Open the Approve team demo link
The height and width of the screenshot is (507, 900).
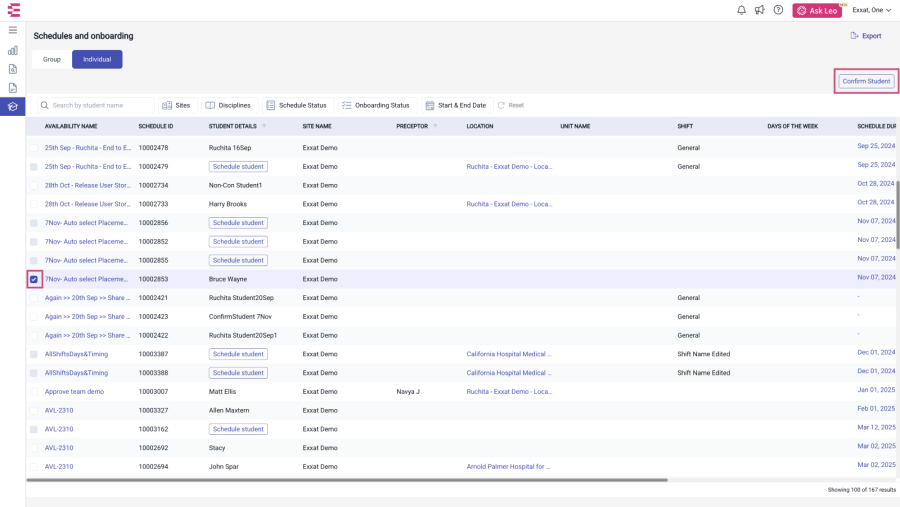pos(75,392)
